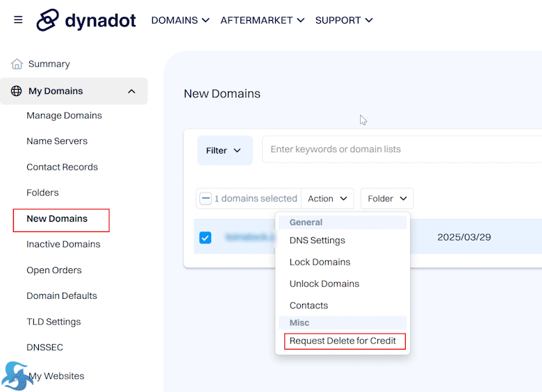Open My Websites in sidebar
The height and width of the screenshot is (392, 542).
click(x=56, y=376)
